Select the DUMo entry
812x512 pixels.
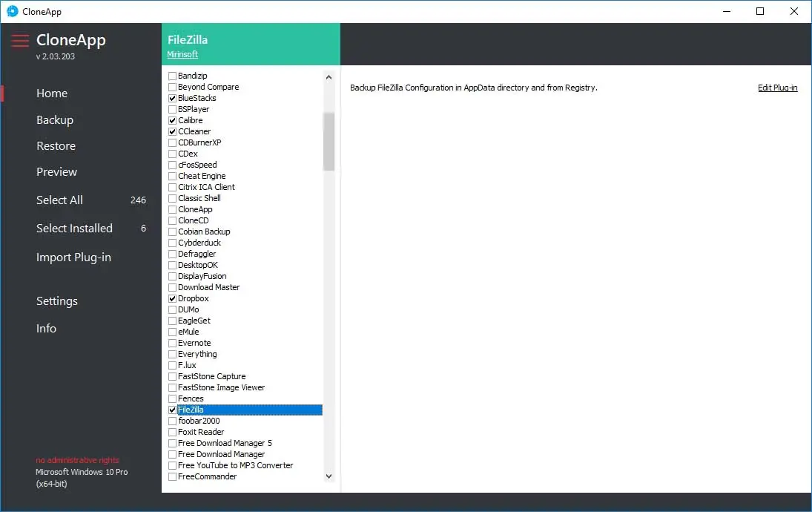188,310
